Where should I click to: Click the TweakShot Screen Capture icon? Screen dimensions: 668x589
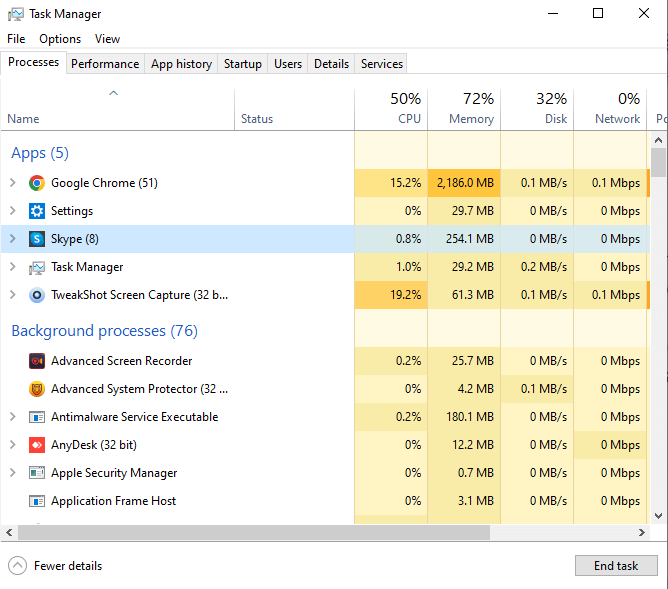(x=37, y=295)
